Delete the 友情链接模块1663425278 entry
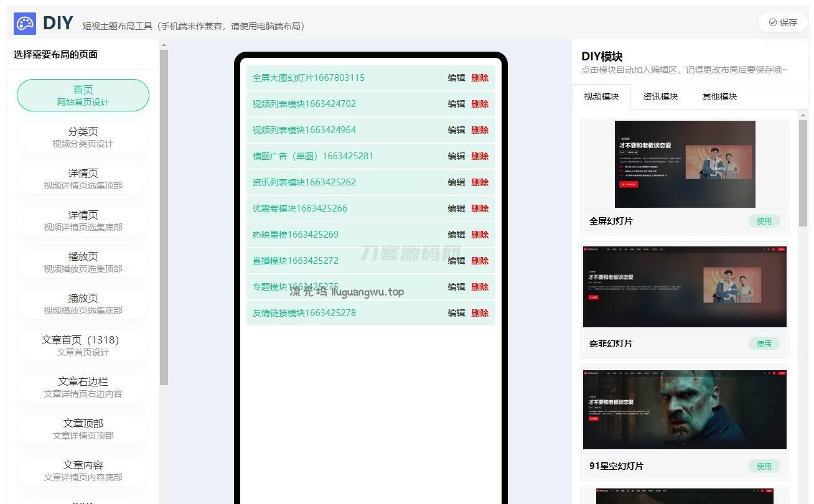 480,313
